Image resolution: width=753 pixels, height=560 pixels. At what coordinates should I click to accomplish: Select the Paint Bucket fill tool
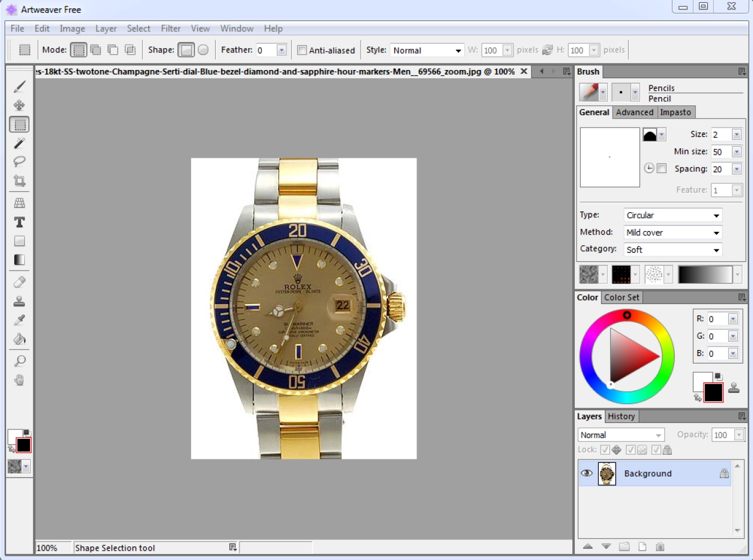click(x=19, y=339)
